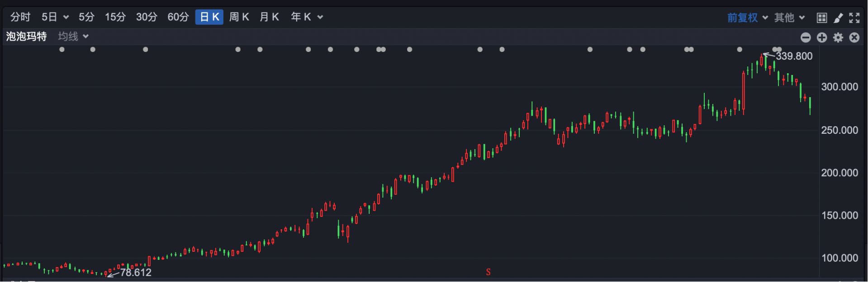Open chart settings gear icon
The width and height of the screenshot is (868, 282).
pos(838,38)
